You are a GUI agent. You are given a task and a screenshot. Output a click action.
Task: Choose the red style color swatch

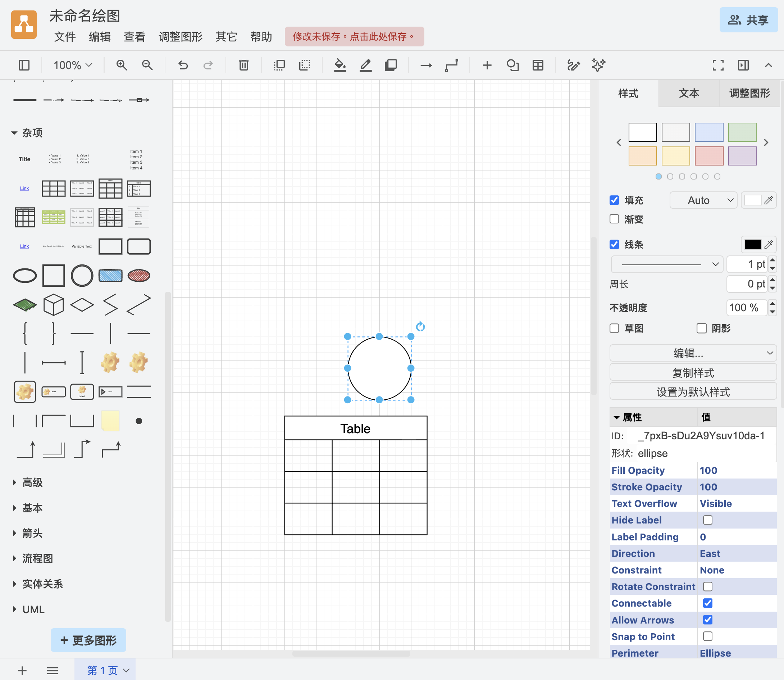(708, 156)
